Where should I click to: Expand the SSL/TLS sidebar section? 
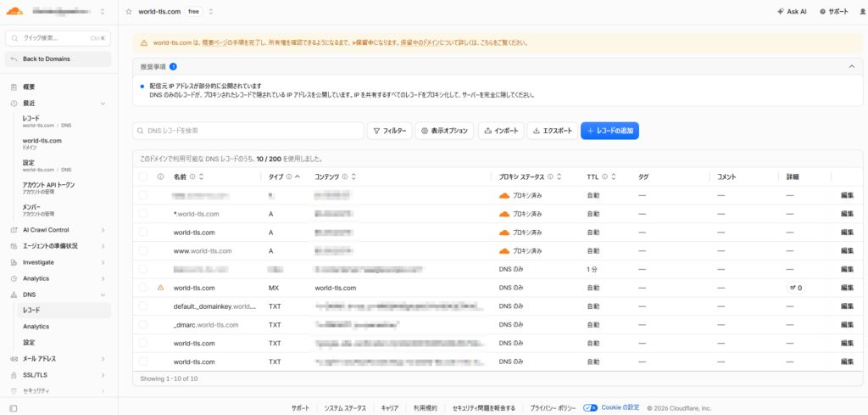pos(58,375)
